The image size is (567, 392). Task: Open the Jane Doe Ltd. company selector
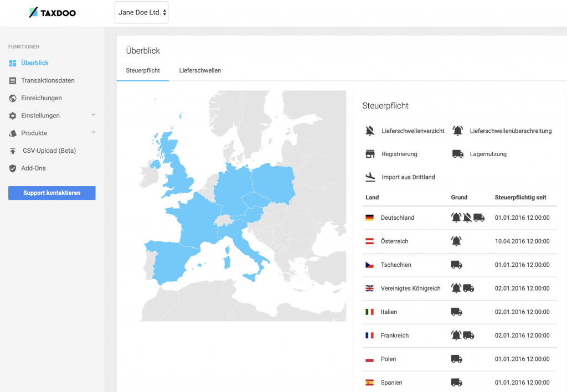(141, 13)
